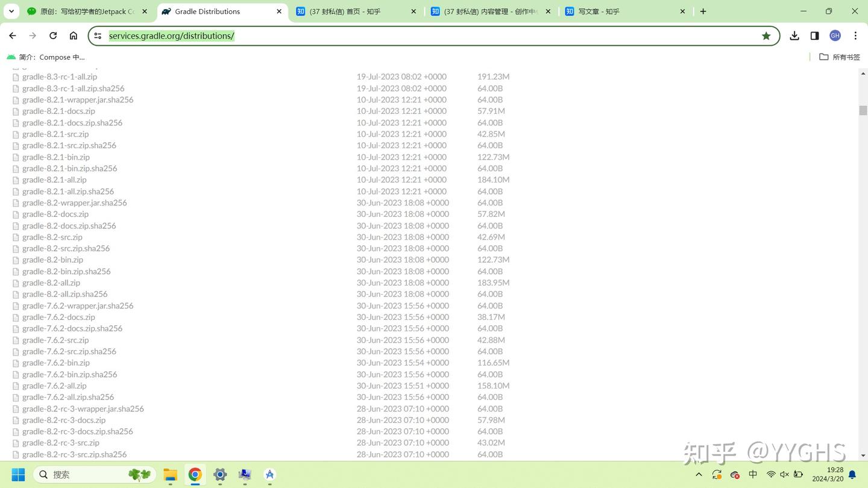Download gradle-8.2.1-all.zip
Viewport: 868px width, 488px height.
pyautogui.click(x=54, y=180)
